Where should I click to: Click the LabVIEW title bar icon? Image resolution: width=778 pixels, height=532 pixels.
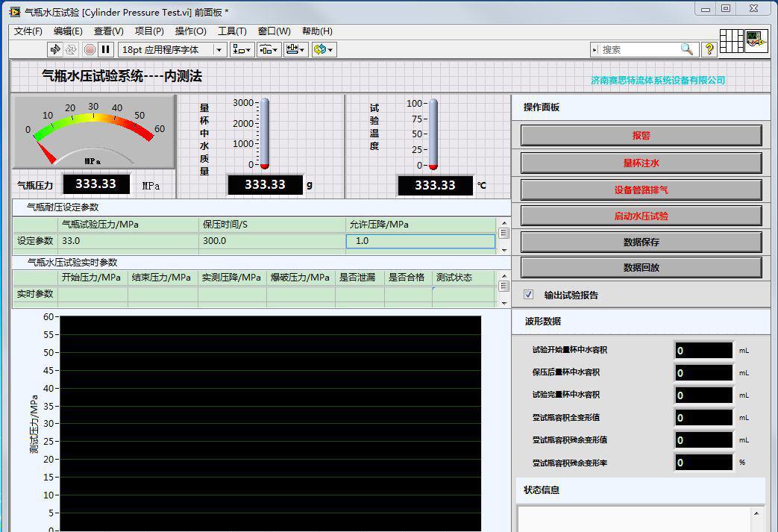[15, 11]
